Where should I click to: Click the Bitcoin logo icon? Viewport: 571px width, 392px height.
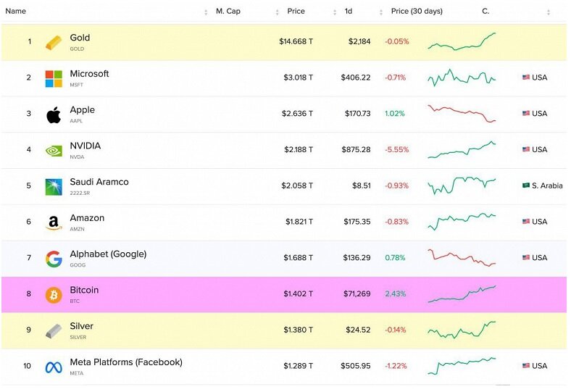click(x=54, y=295)
